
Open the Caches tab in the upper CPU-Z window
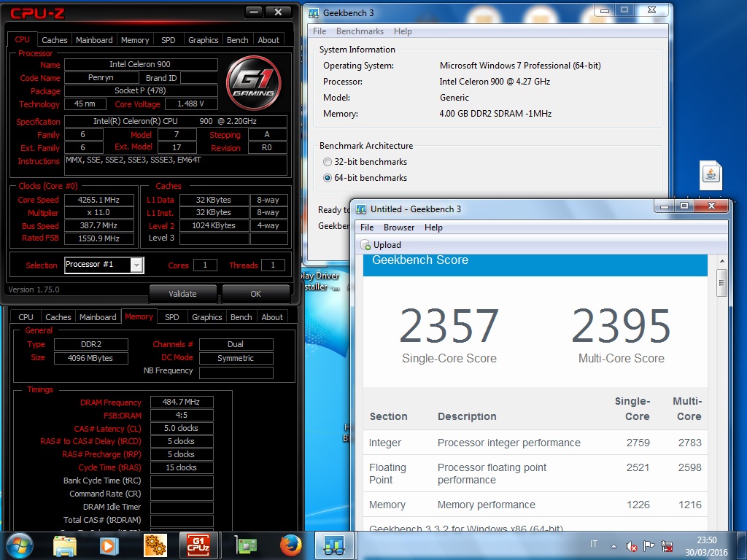click(54, 40)
